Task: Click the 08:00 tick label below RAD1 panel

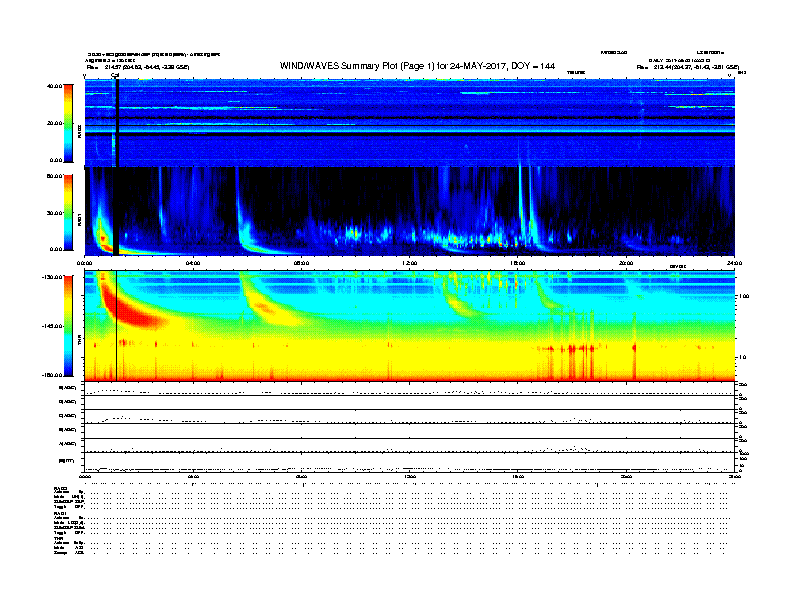Action: tap(301, 263)
